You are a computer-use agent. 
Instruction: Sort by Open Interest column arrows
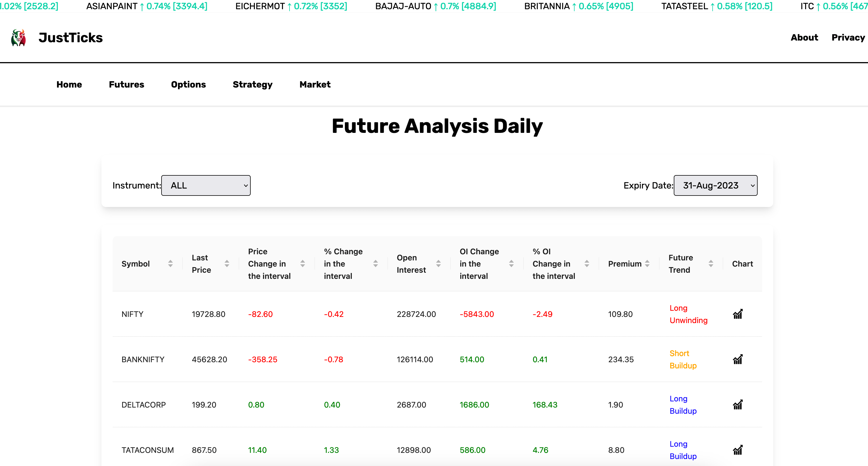(x=438, y=264)
